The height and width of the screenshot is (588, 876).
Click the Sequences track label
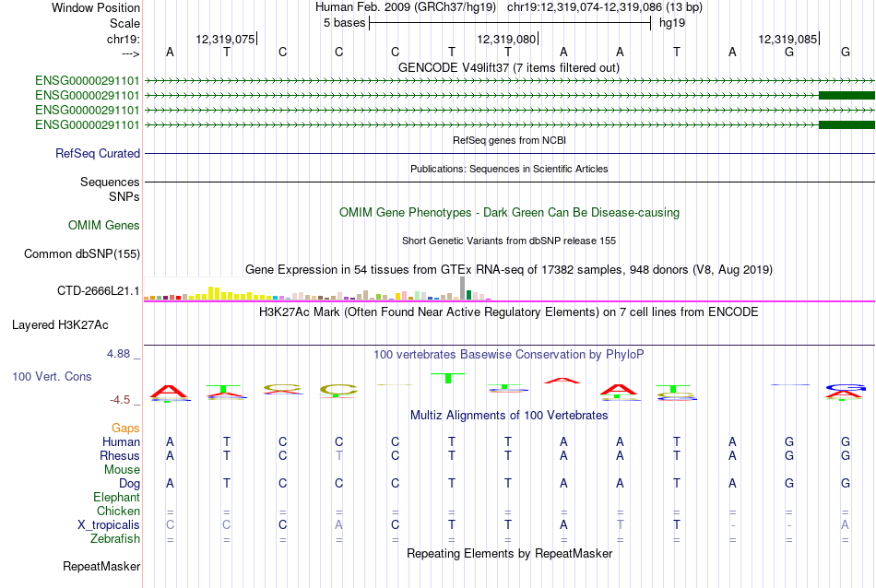coord(110,182)
